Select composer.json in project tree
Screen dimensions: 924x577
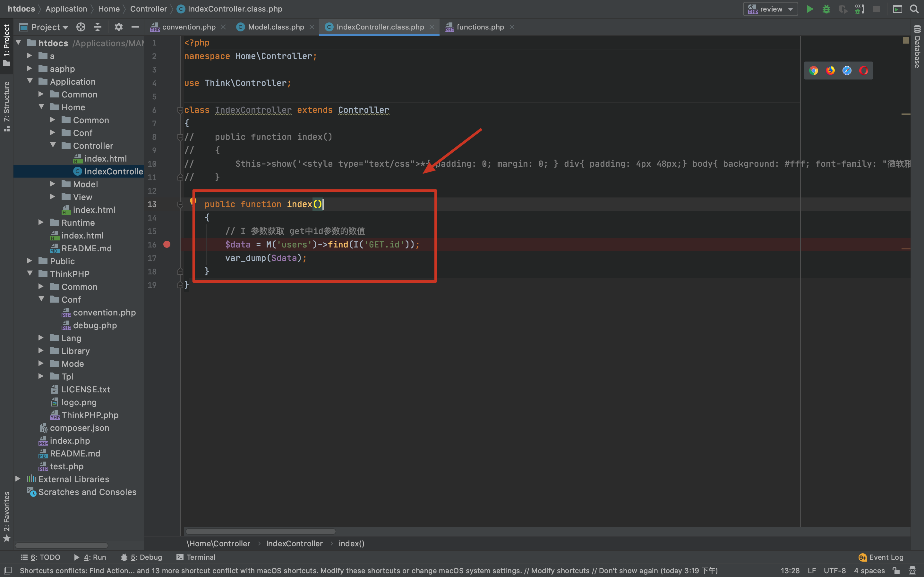pos(80,428)
